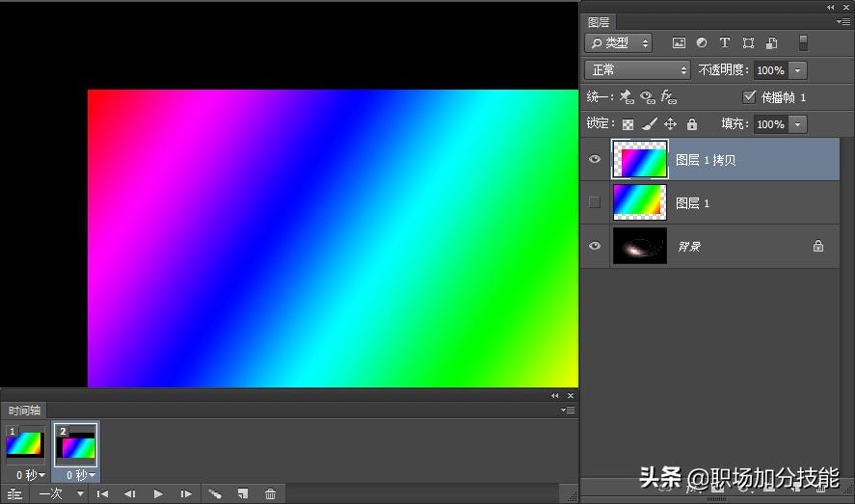Hide the 背景 layer
The height and width of the screenshot is (504, 855).
(x=595, y=246)
